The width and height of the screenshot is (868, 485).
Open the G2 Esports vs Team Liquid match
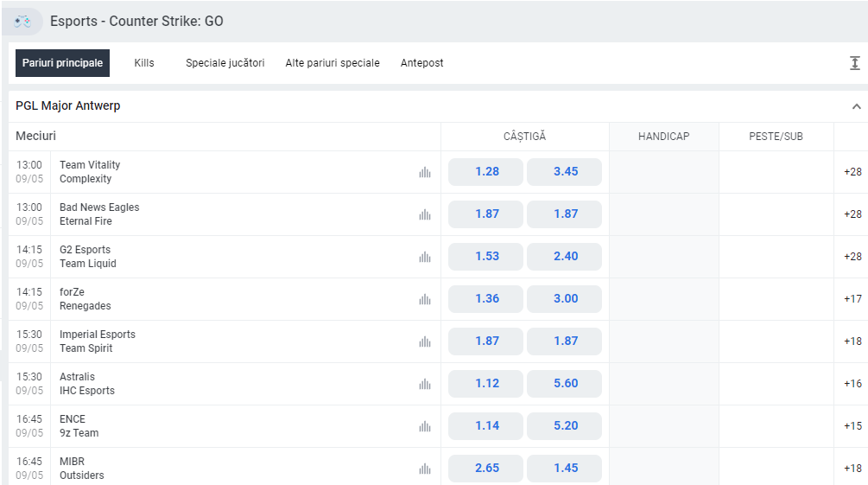(x=87, y=257)
